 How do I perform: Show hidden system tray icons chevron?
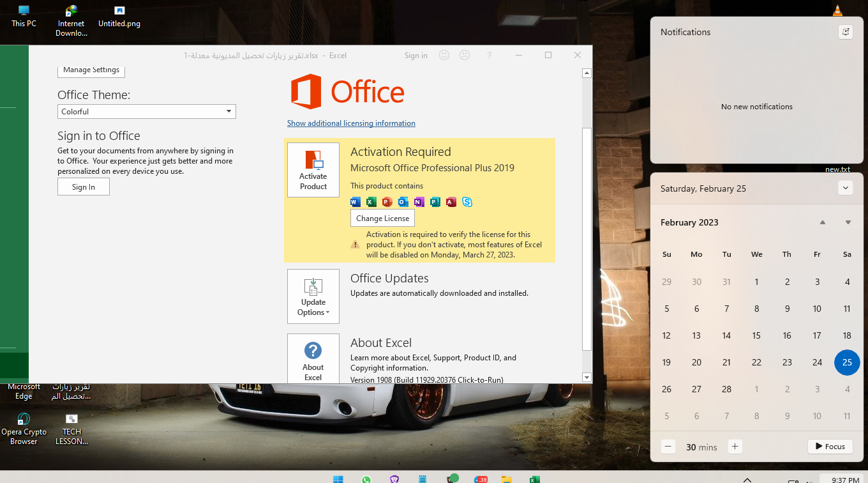(x=747, y=479)
